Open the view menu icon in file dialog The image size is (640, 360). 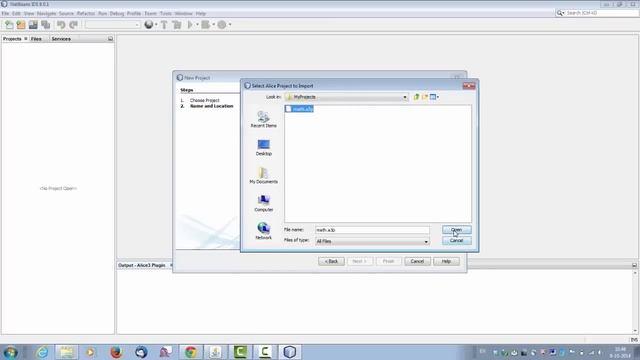(x=434, y=97)
